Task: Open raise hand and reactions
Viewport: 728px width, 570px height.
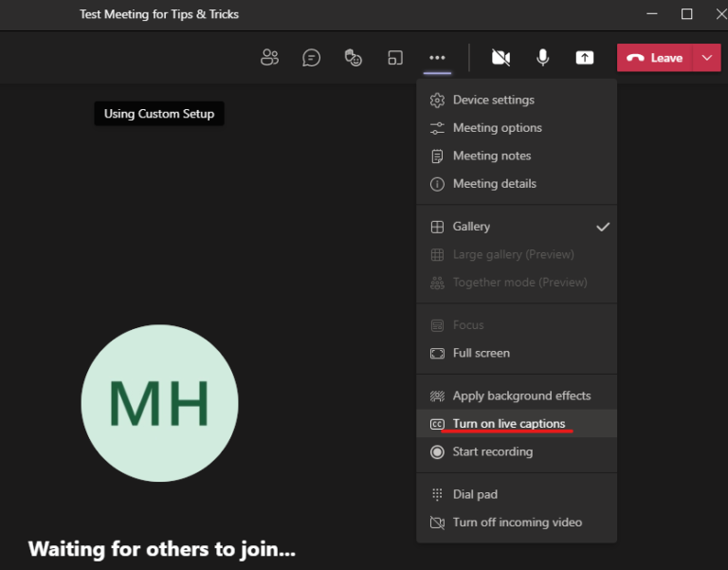Action: [x=353, y=58]
